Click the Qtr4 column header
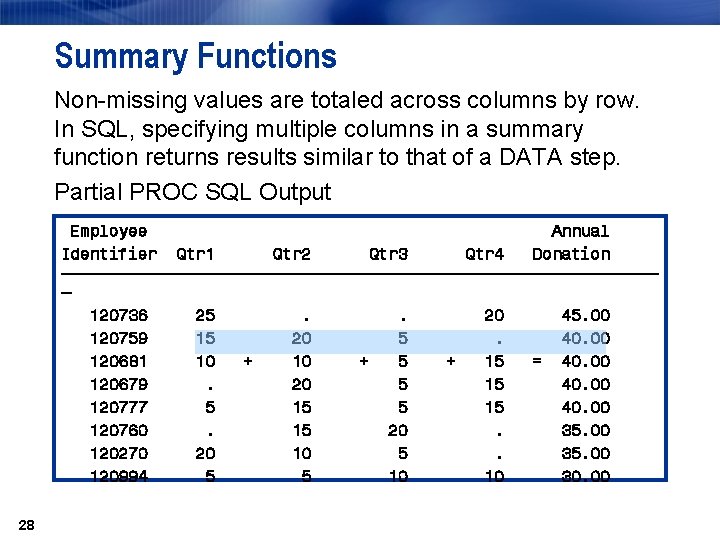This screenshot has height=540, width=720. click(484, 254)
